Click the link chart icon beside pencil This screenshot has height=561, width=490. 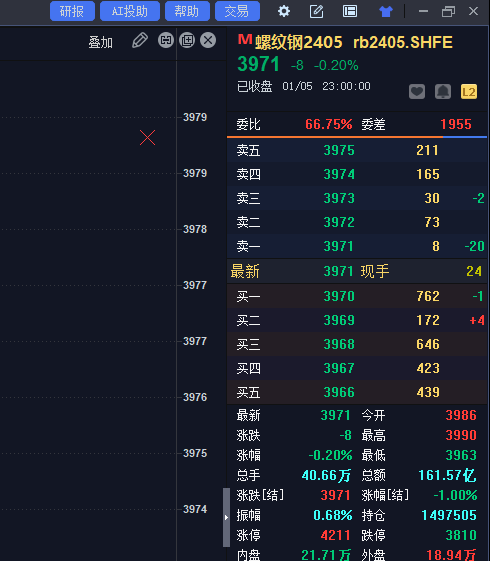click(166, 40)
